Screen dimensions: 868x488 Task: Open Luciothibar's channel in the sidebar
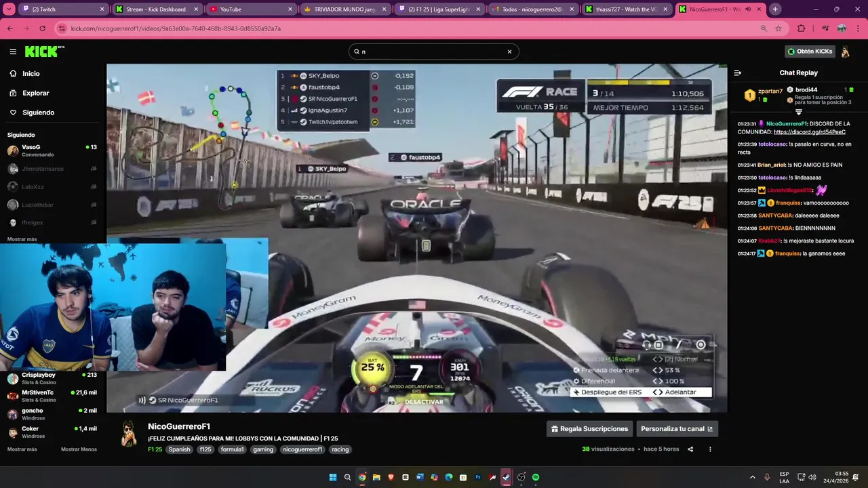click(52, 205)
